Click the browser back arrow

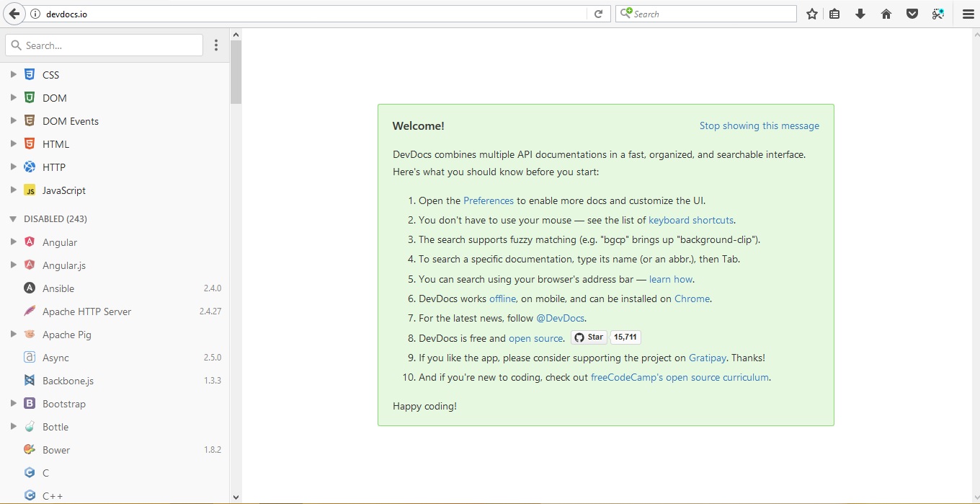(14, 14)
